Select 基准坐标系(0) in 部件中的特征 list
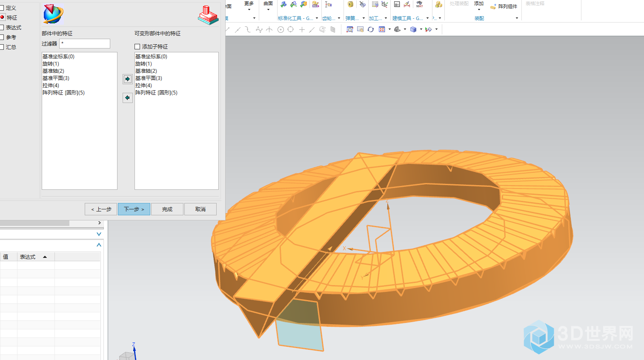Screen dimensions: 644x360 tap(58, 56)
